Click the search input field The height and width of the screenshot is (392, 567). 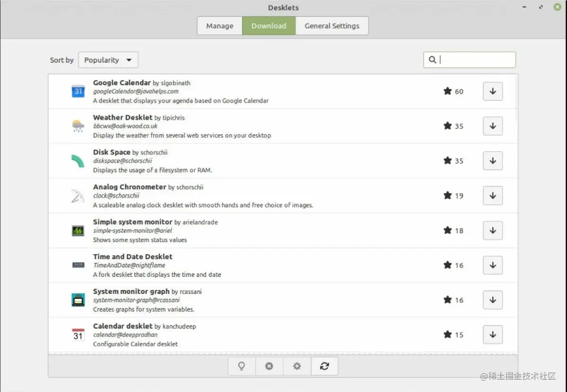pos(470,60)
